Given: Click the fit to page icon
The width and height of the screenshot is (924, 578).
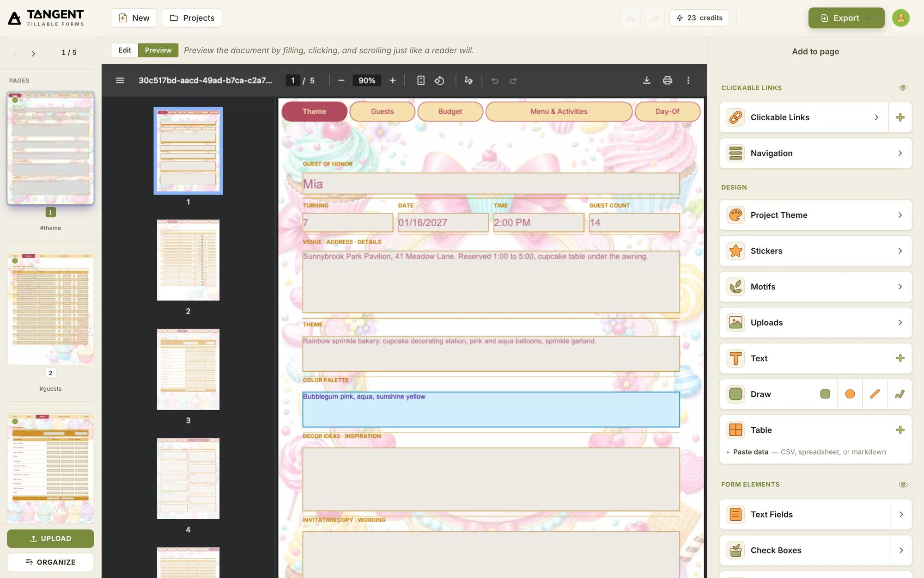Looking at the screenshot, I should [x=421, y=80].
